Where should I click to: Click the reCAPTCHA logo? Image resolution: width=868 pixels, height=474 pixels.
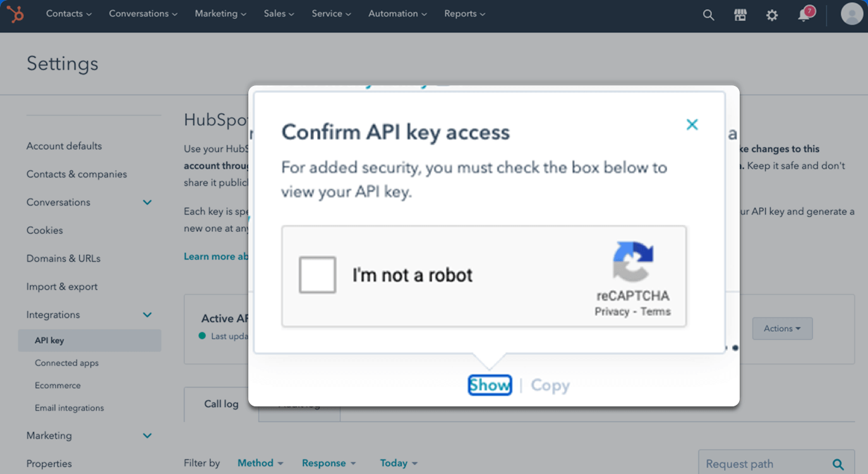(633, 261)
